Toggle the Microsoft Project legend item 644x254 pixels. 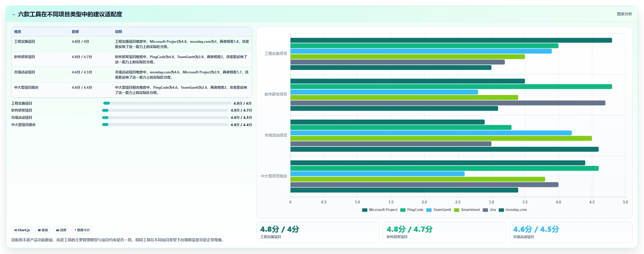coord(380,210)
